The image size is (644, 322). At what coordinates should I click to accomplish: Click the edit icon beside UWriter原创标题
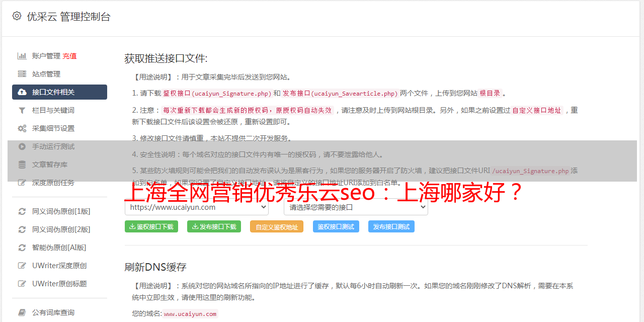(22, 284)
